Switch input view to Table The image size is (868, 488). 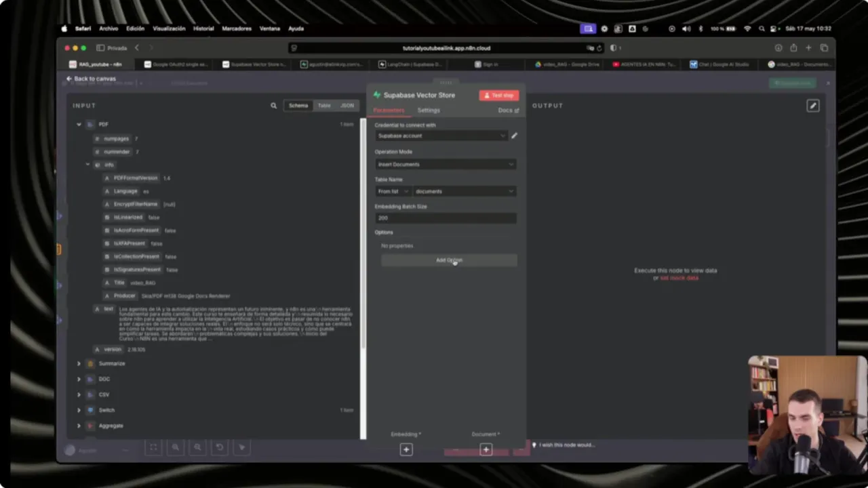[x=324, y=106]
